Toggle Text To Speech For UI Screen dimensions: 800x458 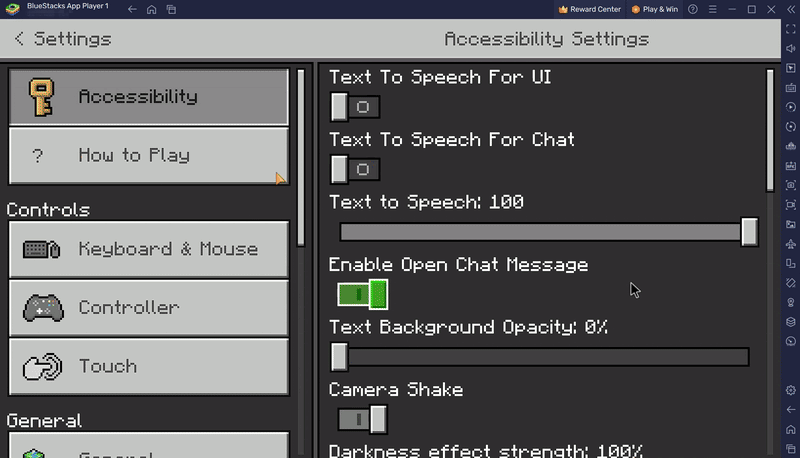(x=355, y=107)
